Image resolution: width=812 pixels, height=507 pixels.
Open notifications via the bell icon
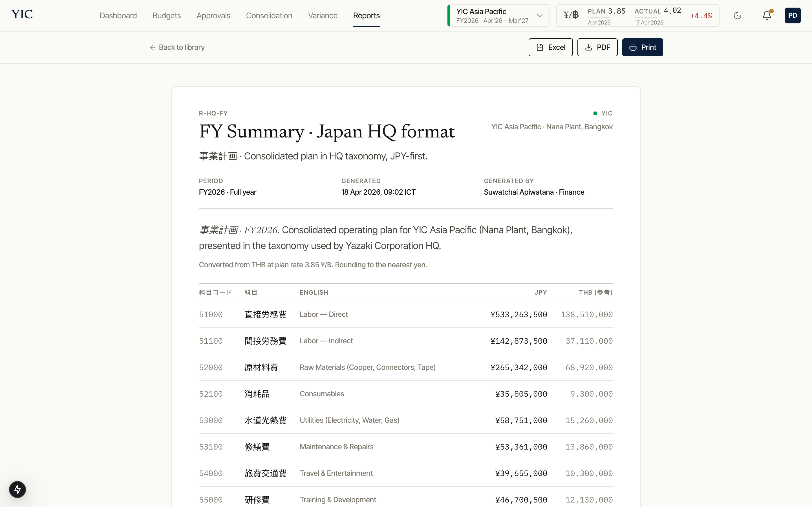(766, 15)
